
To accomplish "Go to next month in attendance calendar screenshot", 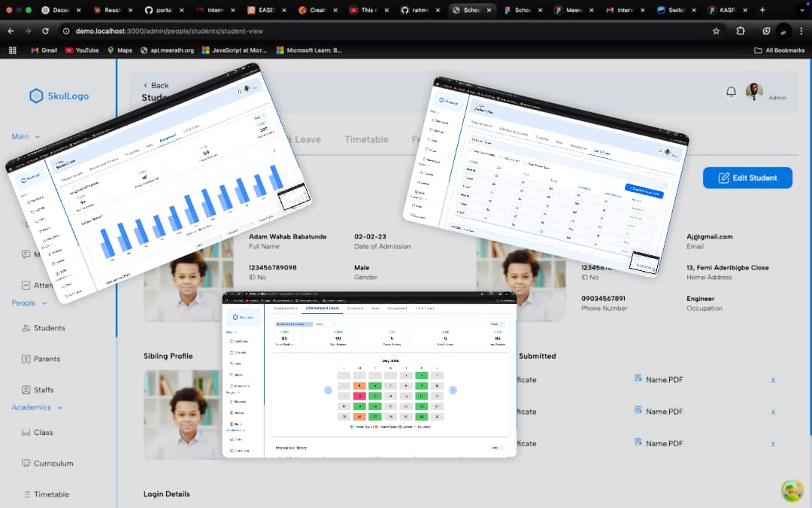I will (x=453, y=390).
